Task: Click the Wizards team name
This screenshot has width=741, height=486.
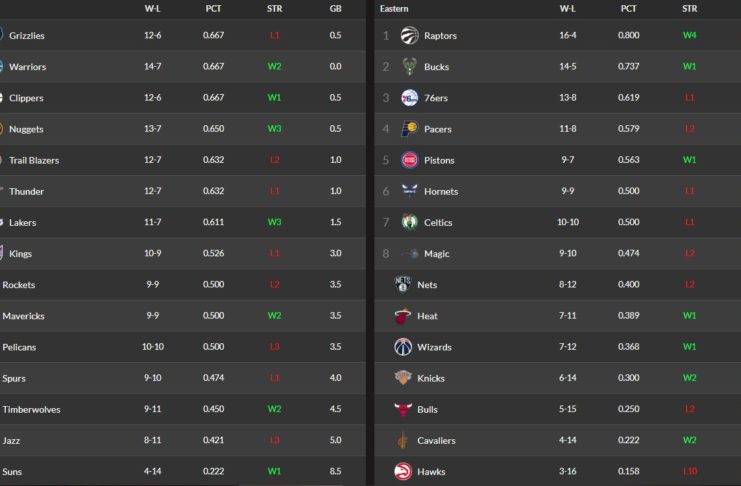Action: tap(435, 347)
